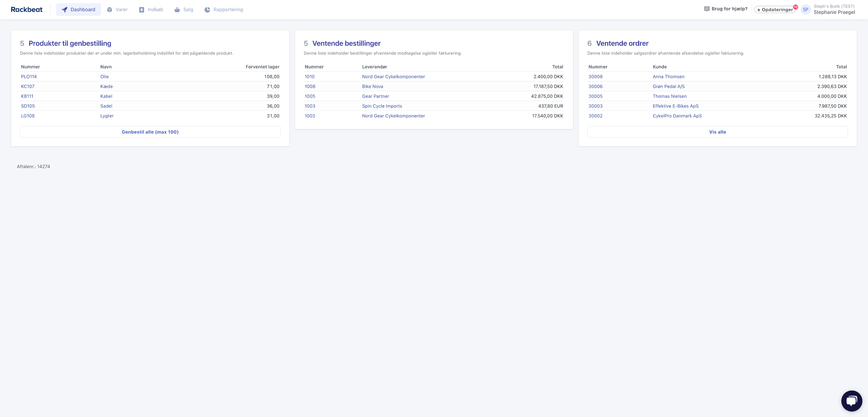Open the Produkter til genbestilling heading
868x417 pixels.
pyautogui.click(x=70, y=43)
